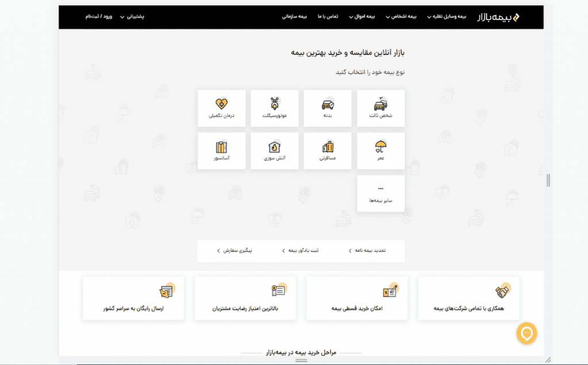Open other insurances (سایر بیمه‌ها) tile
Screen dimensions: 588x365
click(381, 193)
